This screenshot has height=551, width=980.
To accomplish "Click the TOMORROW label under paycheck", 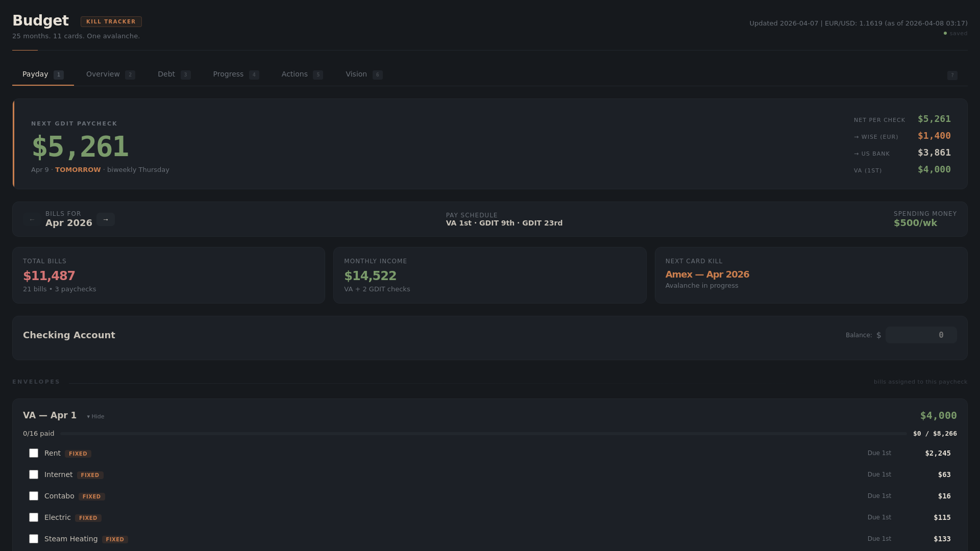I will point(78,170).
